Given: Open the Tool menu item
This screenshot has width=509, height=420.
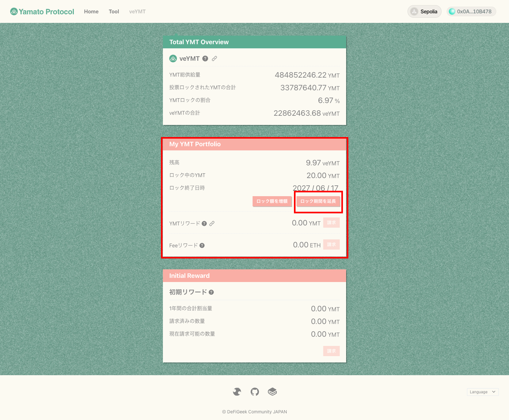Looking at the screenshot, I should coord(114,12).
